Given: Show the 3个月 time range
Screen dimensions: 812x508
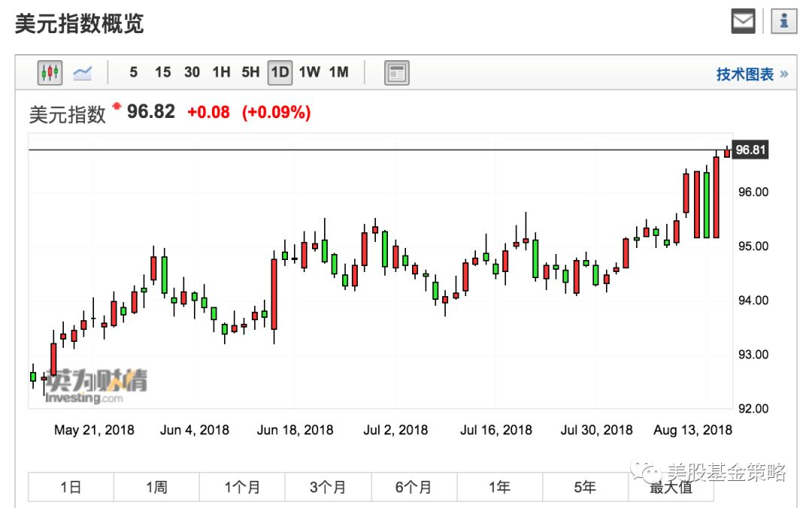Looking at the screenshot, I should click(x=328, y=488).
